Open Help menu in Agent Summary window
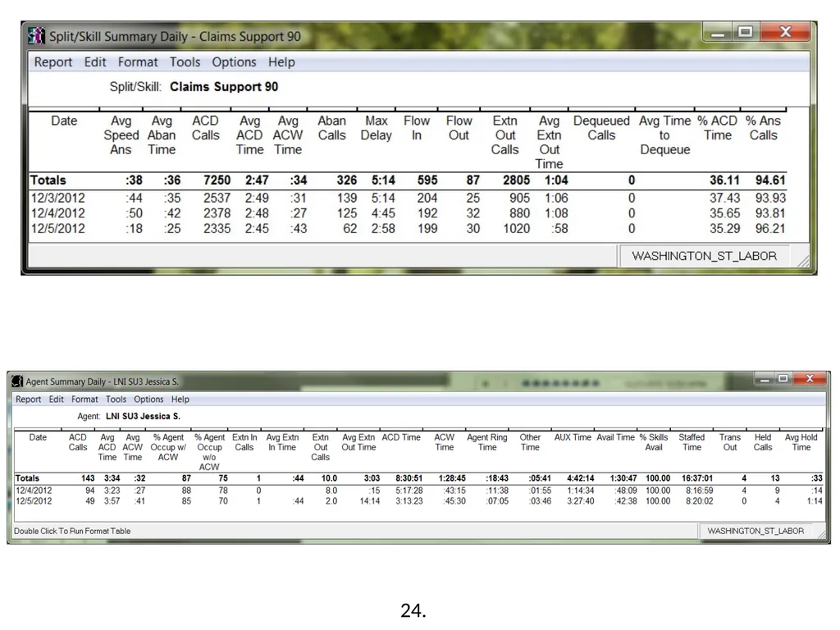 click(180, 399)
